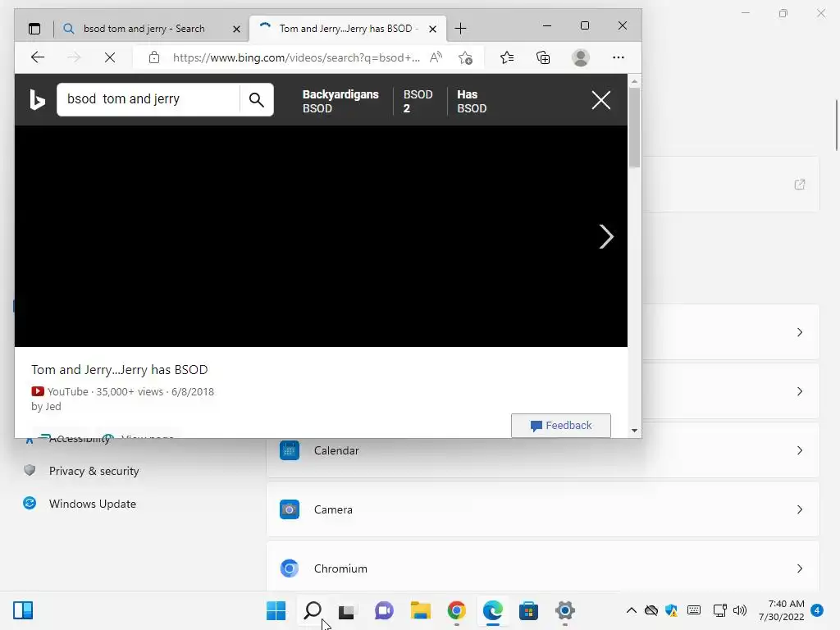This screenshot has height=630, width=840.
Task: Select 'Backyardigans BSOD' related search
Action: [x=340, y=101]
